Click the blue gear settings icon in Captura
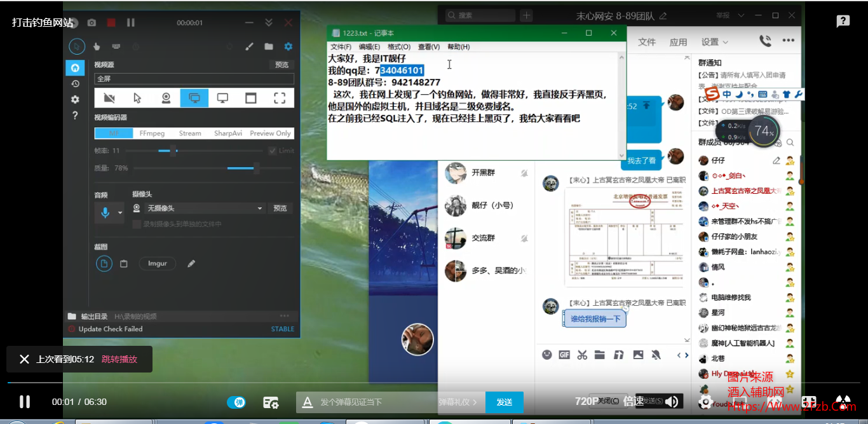 click(x=288, y=46)
